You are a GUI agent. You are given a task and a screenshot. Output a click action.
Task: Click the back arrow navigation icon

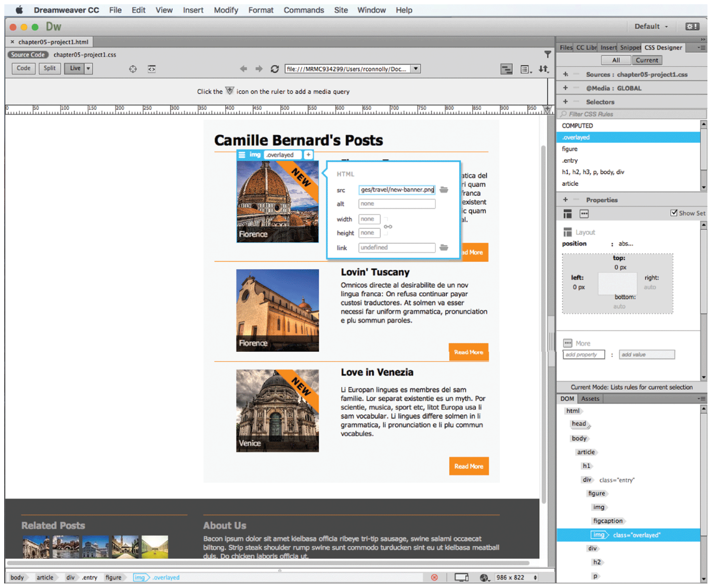243,69
